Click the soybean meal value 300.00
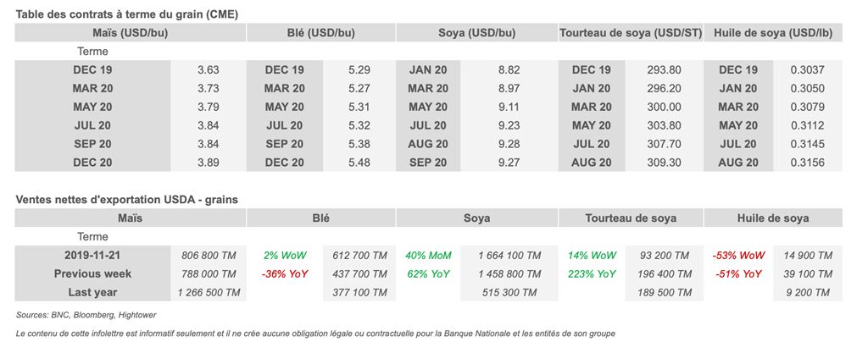The height and width of the screenshot is (353, 868). coord(664,108)
